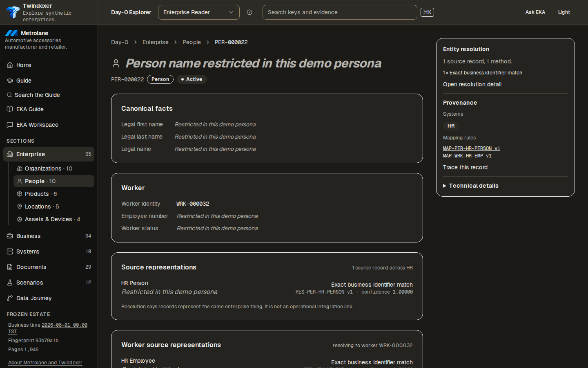This screenshot has height=368, width=588.
Task: Open the Guide menu item
Action: pos(49,81)
